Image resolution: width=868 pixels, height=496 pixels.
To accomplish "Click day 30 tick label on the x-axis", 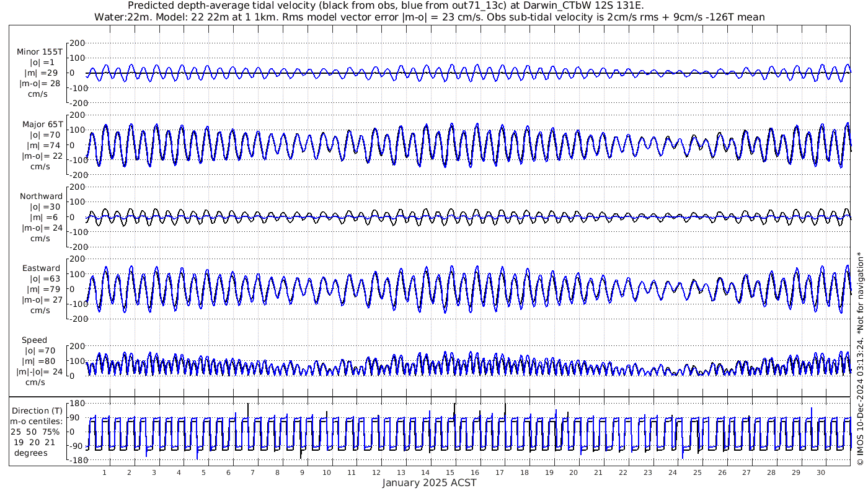I will 820,472.
